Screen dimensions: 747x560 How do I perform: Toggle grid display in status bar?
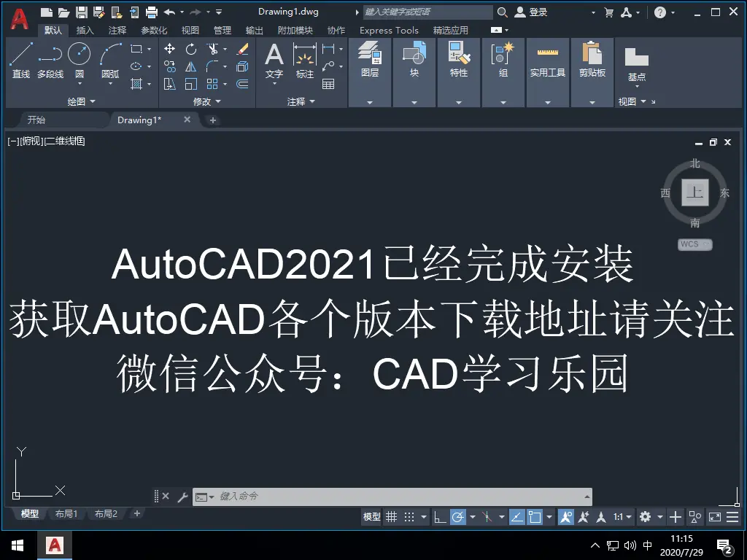tap(391, 517)
